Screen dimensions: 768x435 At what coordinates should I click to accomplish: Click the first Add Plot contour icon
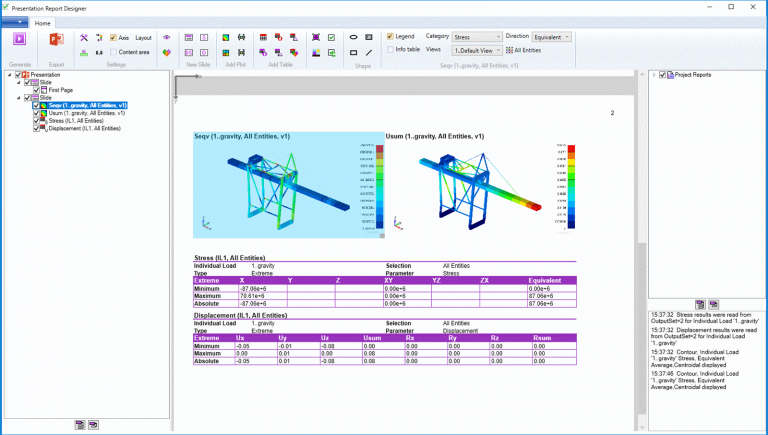(x=226, y=37)
